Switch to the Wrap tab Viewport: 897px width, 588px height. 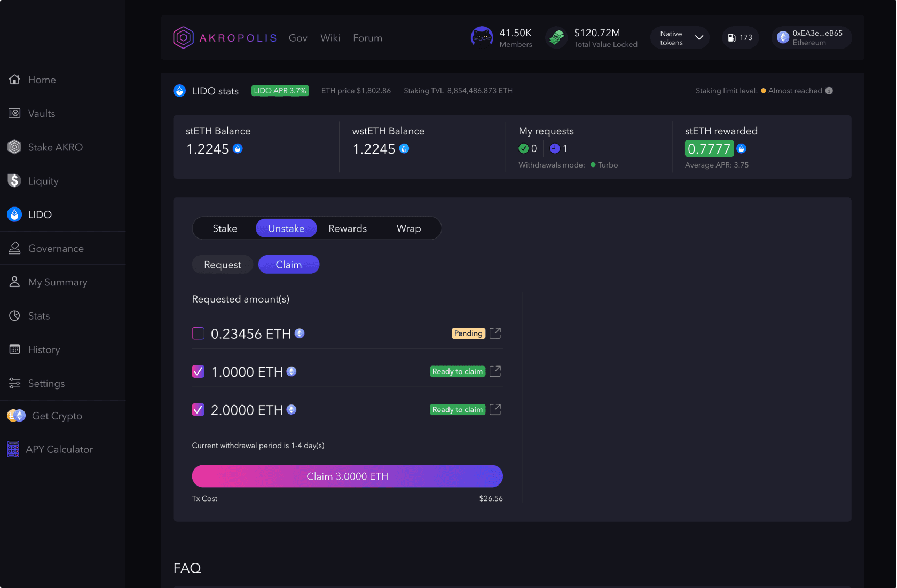[408, 228]
